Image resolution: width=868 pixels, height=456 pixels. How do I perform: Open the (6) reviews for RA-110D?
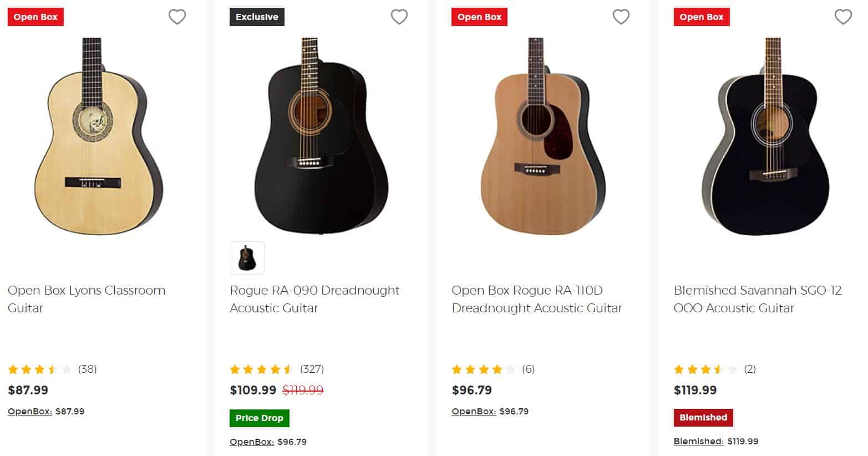coord(528,369)
